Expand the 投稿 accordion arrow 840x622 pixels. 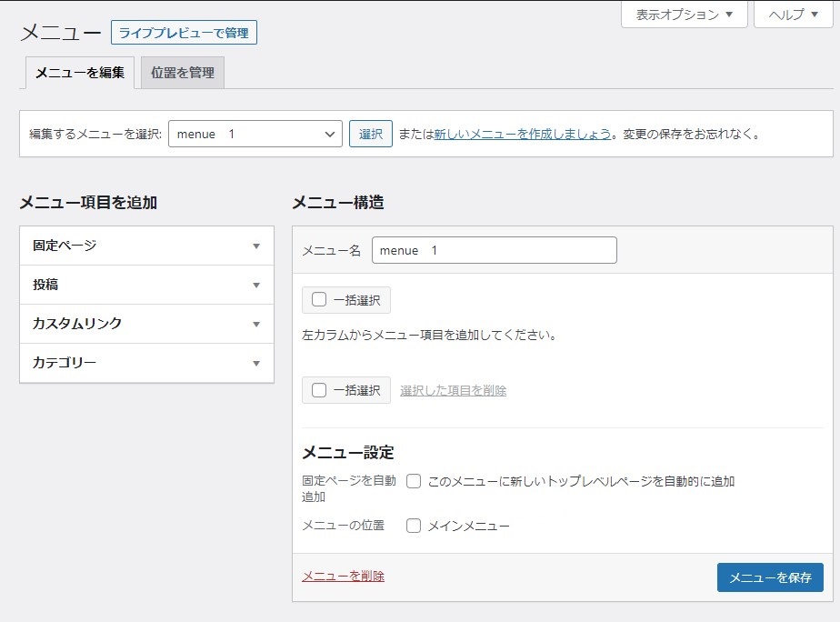[256, 285]
